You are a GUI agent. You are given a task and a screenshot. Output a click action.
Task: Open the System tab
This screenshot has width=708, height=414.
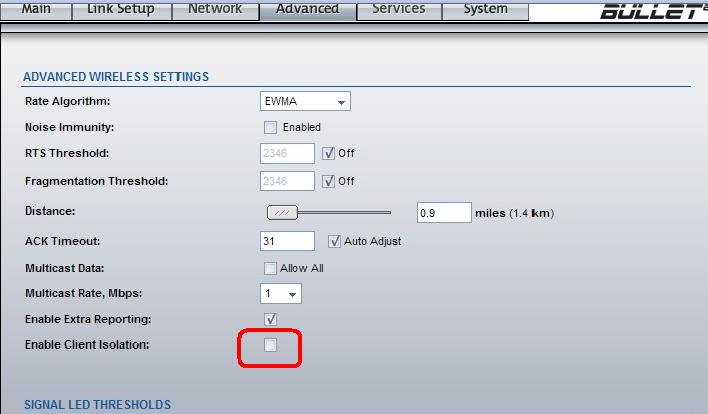point(485,10)
